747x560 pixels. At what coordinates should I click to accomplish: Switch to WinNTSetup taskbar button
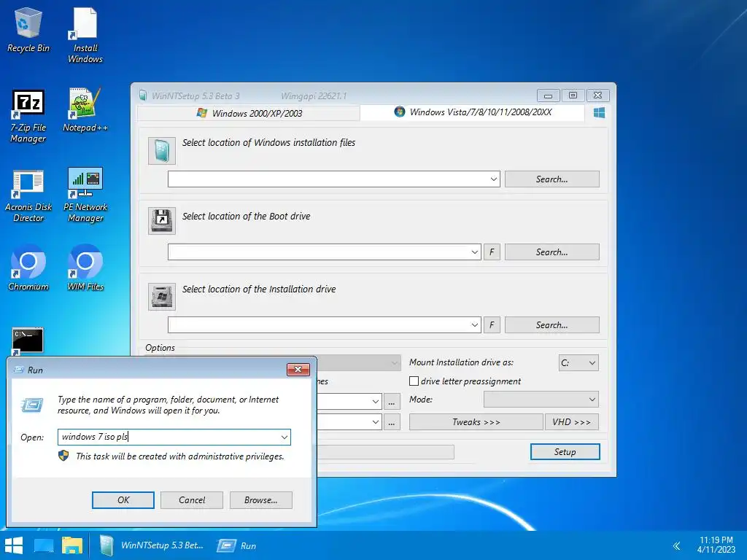[152, 545]
